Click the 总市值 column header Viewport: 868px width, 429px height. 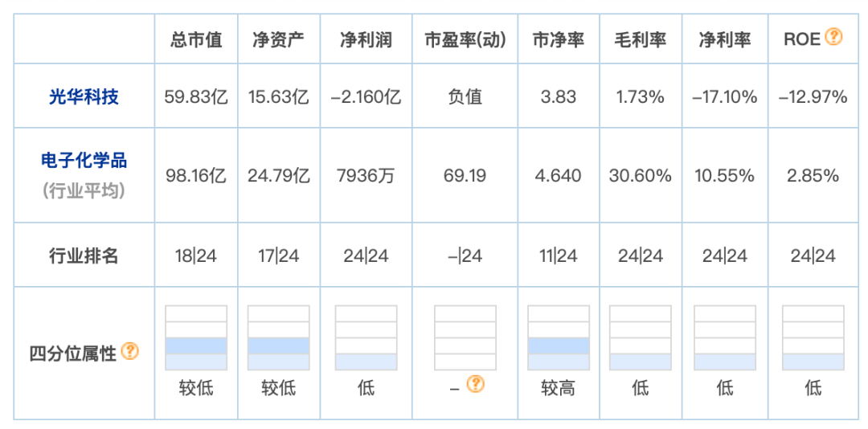click(x=196, y=39)
